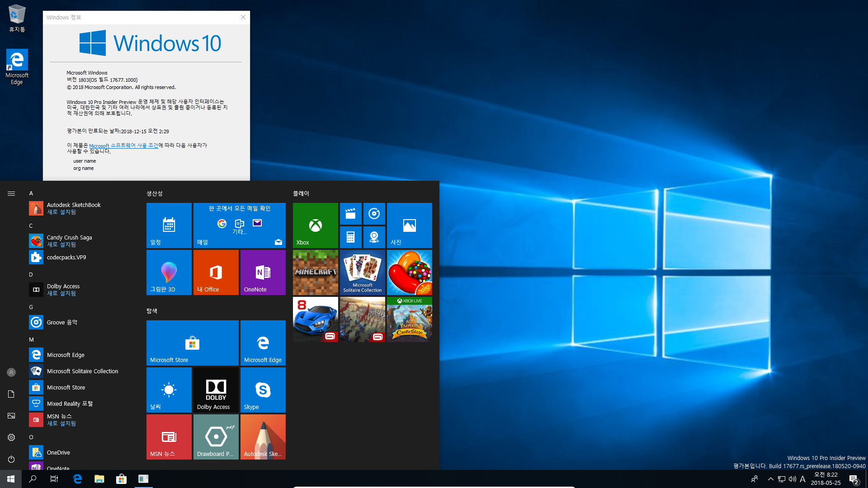Open Microsoft Store from app list
The width and height of the screenshot is (868, 488).
[x=81, y=387]
